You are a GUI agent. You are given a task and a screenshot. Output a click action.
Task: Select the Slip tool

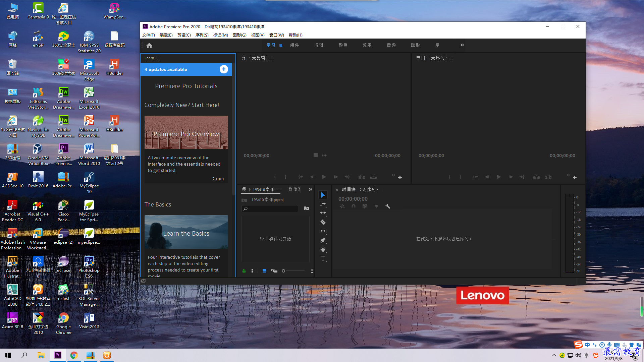click(x=323, y=231)
